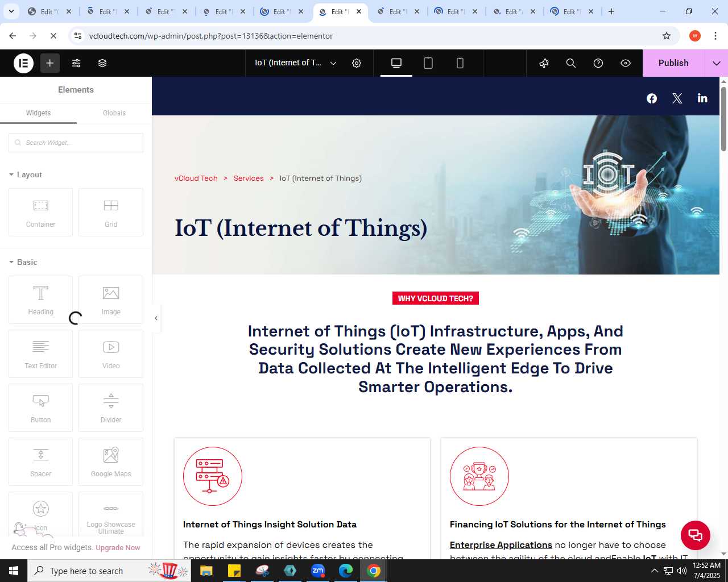Select the Video widget
Viewport: 728px width, 582px height.
111,354
